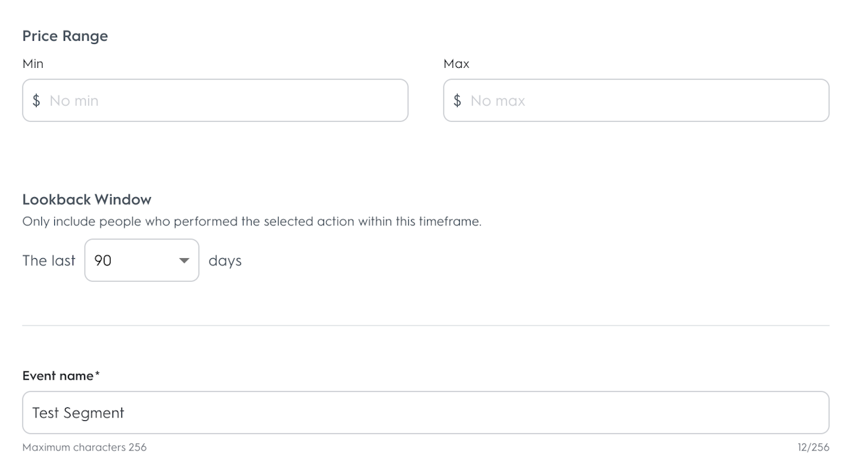Select the Min label above price field
Image resolution: width=868 pixels, height=473 pixels.
click(x=33, y=64)
